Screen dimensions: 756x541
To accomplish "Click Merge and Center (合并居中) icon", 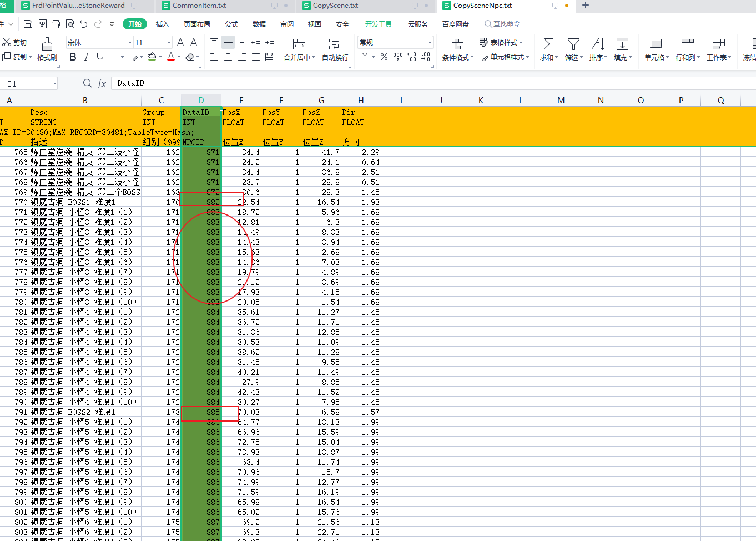I will click(299, 44).
